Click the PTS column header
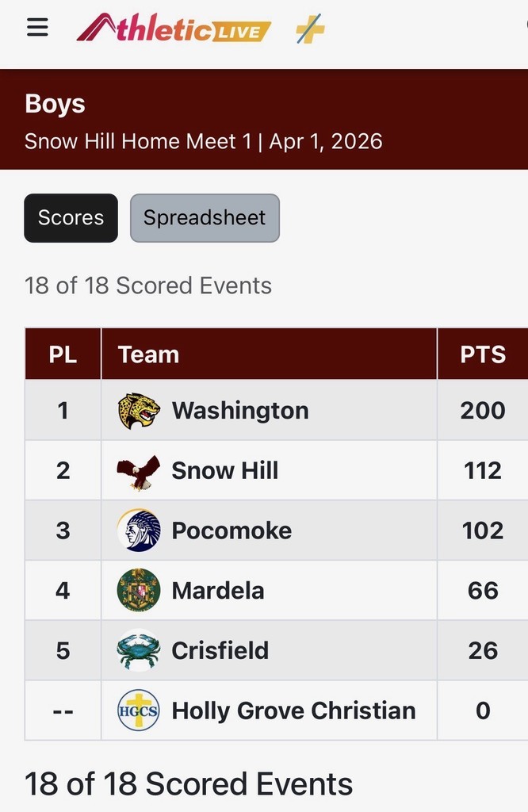This screenshot has width=528, height=812. 483,354
